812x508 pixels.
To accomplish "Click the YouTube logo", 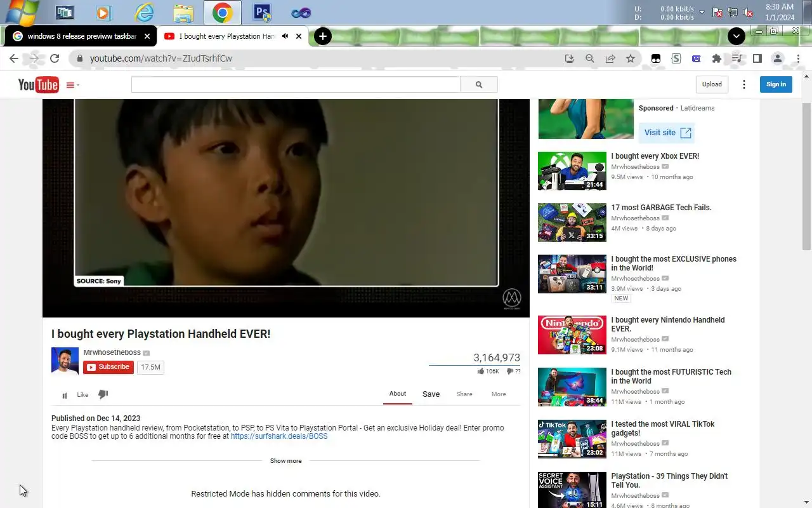I will [38, 84].
